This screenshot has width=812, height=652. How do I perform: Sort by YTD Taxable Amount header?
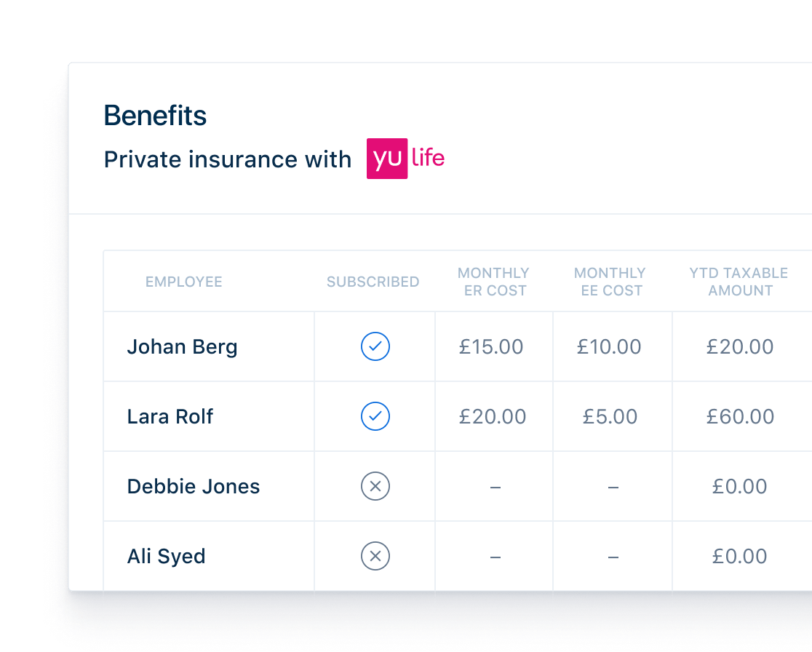[739, 282]
